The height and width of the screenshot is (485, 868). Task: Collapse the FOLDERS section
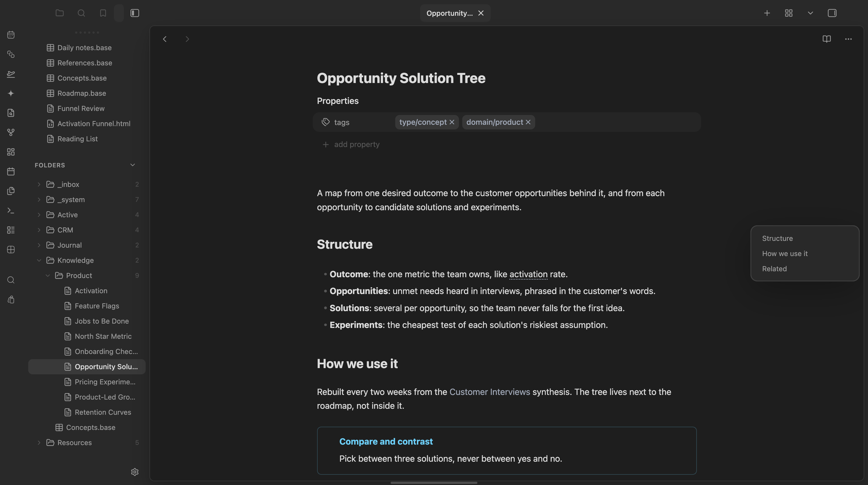tap(132, 165)
